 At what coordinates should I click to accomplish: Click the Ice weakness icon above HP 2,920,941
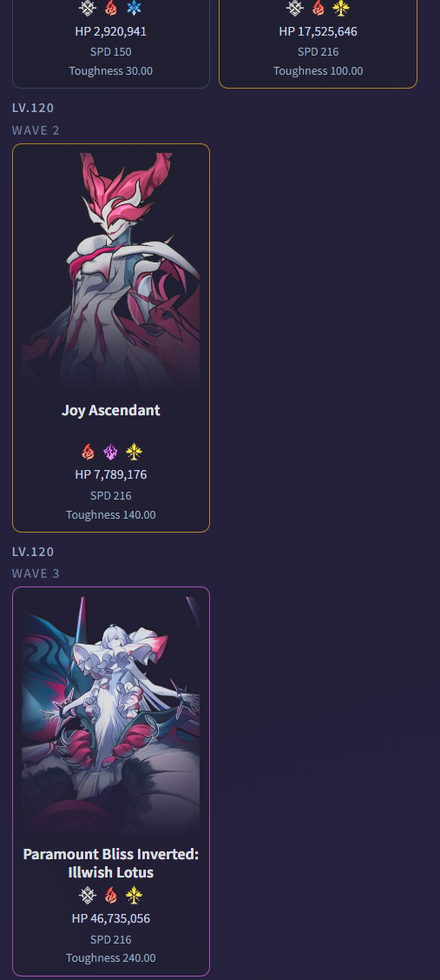[x=134, y=8]
